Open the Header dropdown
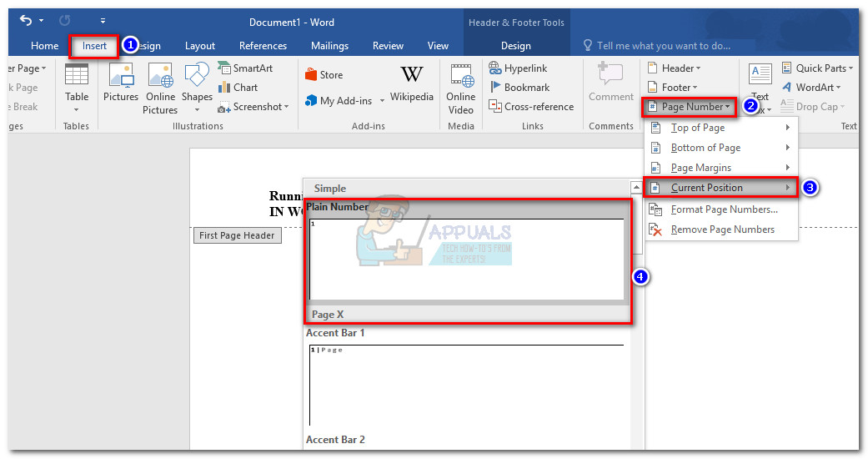Viewport: 868px width, 459px height. [675, 68]
